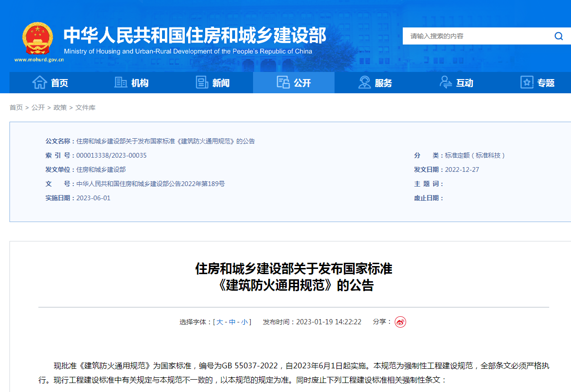This screenshot has height=392, width=571.
Task: Click the national emblem logo
Action: pyautogui.click(x=38, y=38)
